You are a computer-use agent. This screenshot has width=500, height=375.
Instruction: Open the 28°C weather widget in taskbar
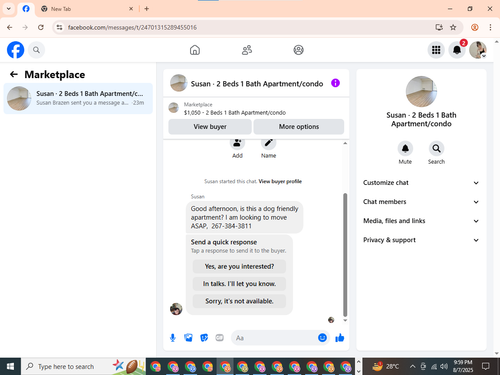coord(385,367)
